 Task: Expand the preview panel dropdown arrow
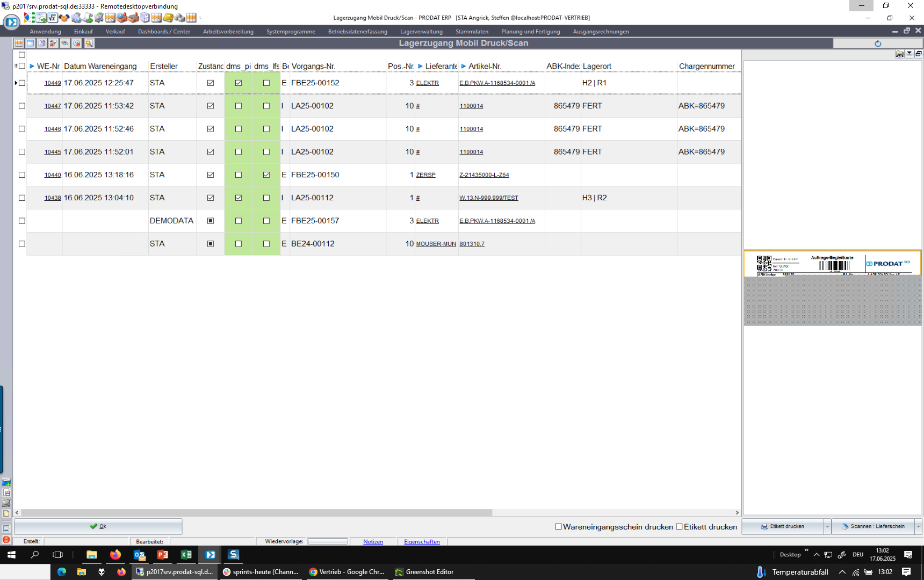909,54
